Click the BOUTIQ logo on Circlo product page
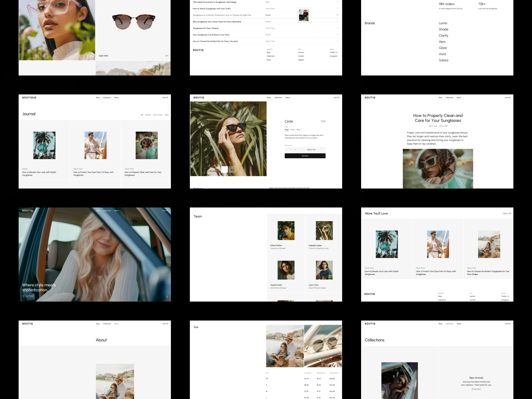 (199, 97)
